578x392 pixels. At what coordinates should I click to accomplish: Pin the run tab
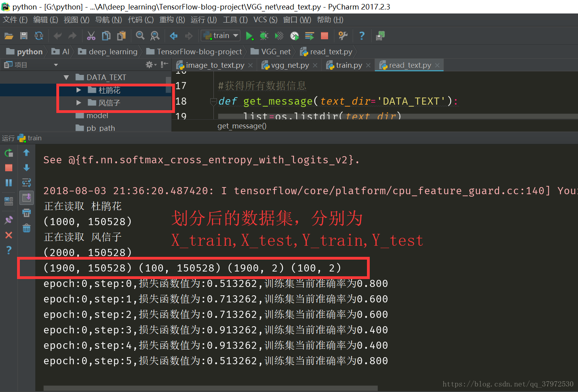click(x=9, y=220)
